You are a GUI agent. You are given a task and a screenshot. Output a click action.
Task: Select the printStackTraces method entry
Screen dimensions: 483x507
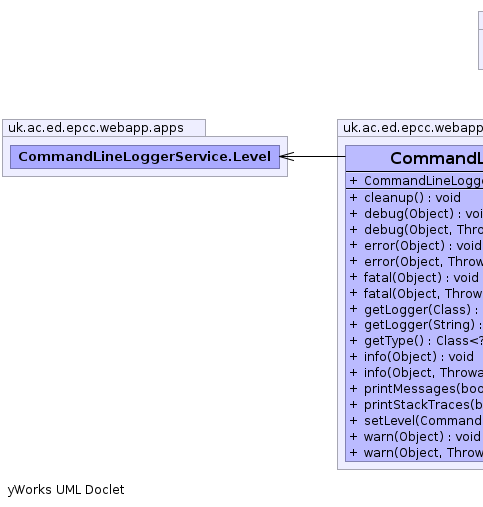point(423,405)
